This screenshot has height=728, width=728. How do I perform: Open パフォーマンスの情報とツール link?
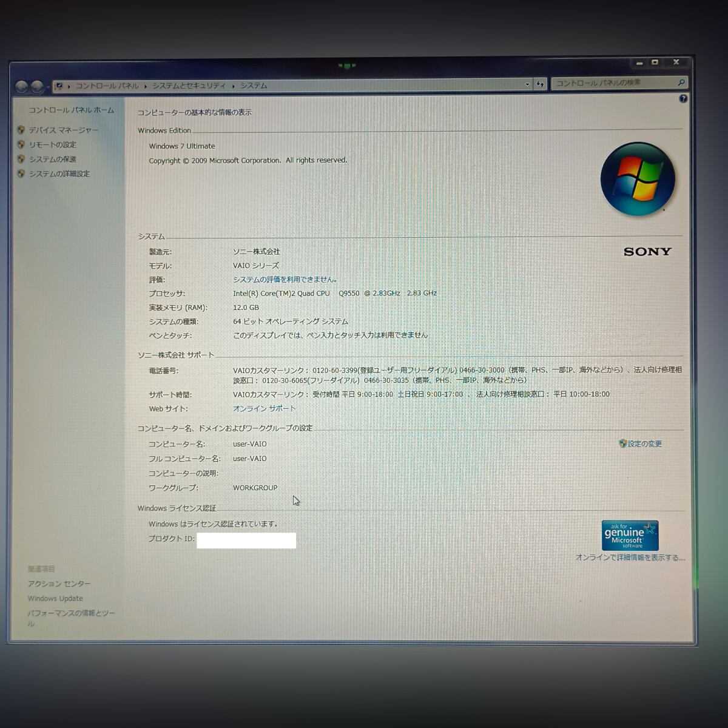[x=71, y=618]
